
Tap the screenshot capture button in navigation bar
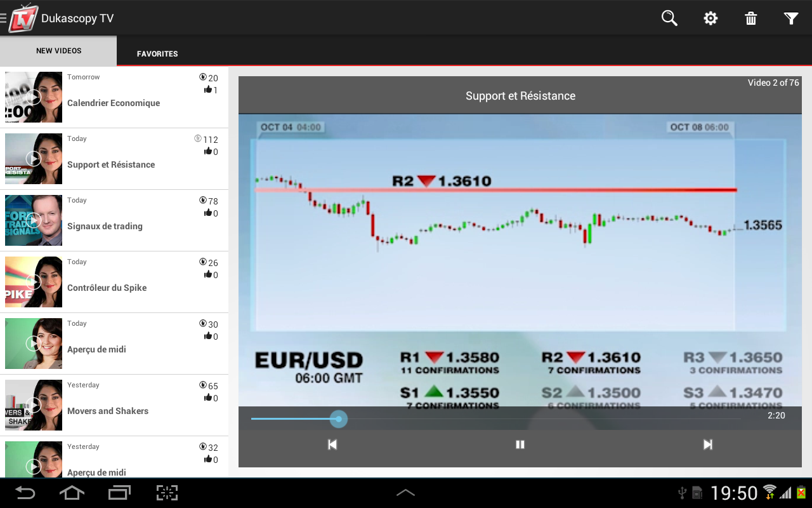tap(167, 493)
